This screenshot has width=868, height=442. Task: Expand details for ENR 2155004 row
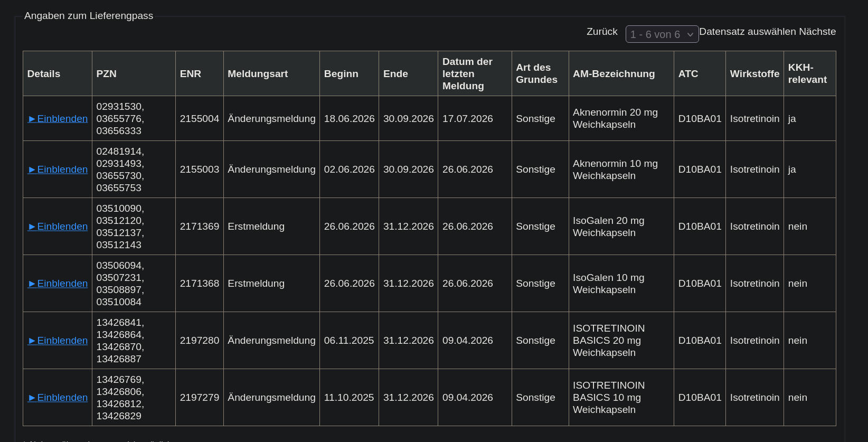[x=58, y=119]
